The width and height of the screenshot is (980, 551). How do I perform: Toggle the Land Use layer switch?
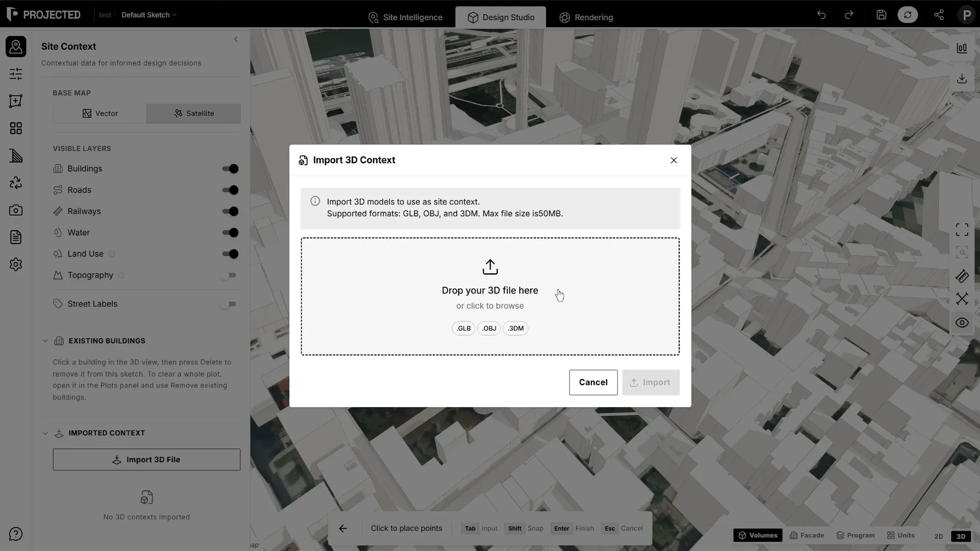click(230, 254)
